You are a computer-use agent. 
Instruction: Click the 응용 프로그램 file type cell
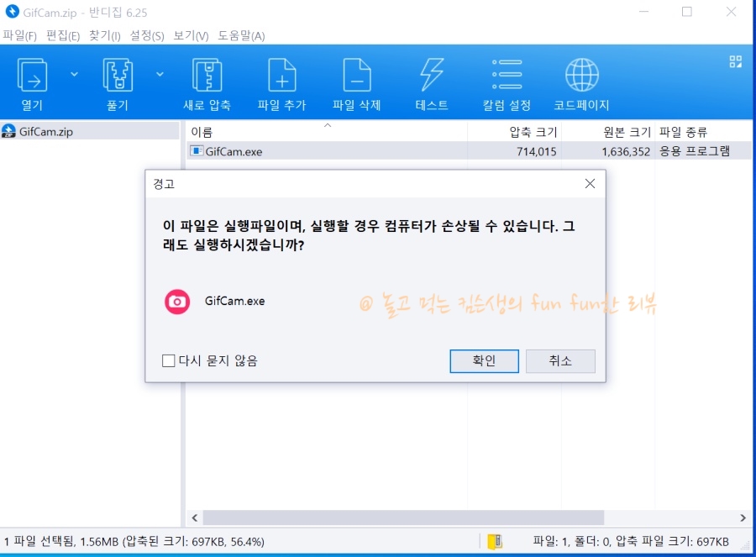(695, 151)
